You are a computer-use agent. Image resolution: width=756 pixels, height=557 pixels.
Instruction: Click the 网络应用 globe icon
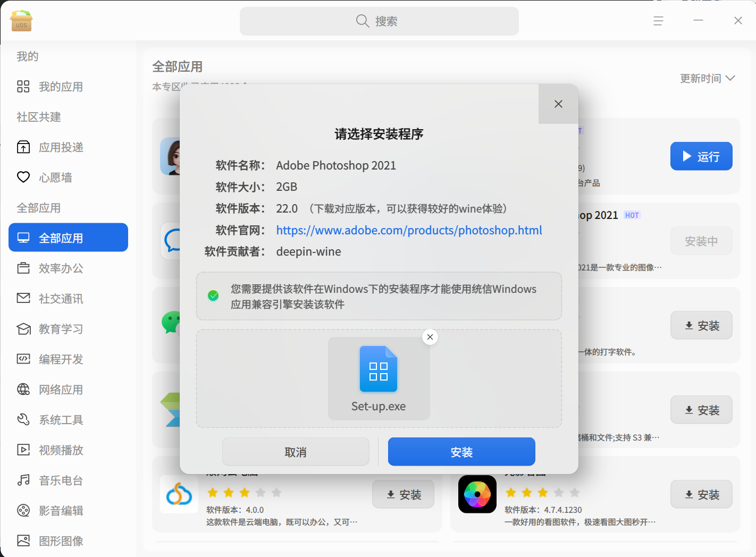[x=23, y=390]
